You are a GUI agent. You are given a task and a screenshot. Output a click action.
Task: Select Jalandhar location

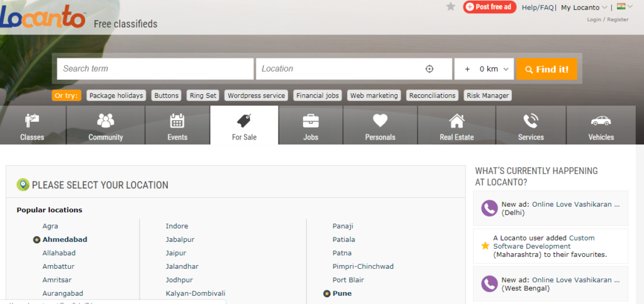pyautogui.click(x=182, y=267)
